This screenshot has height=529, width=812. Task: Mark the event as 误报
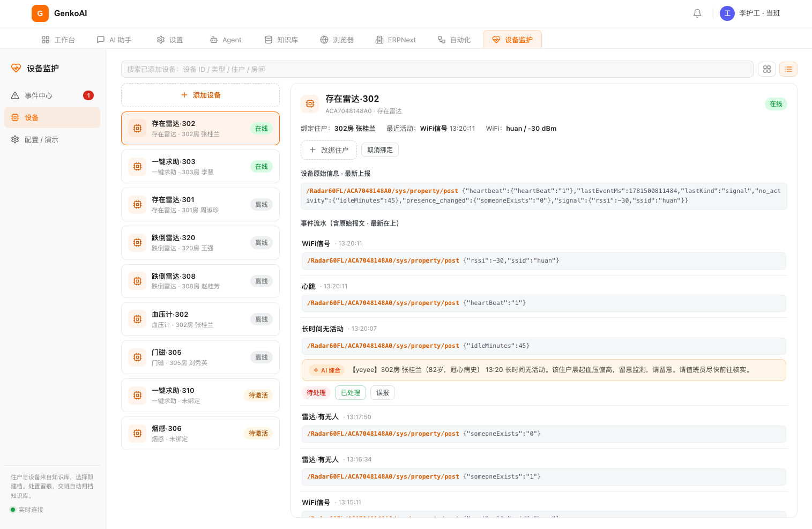pos(383,393)
